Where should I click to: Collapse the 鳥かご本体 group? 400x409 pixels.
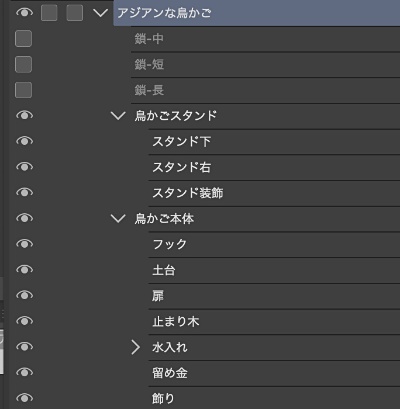click(118, 218)
